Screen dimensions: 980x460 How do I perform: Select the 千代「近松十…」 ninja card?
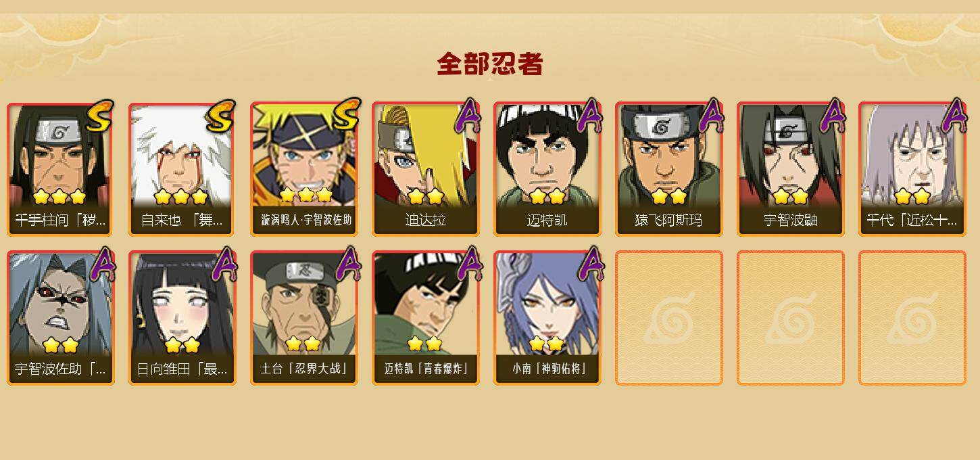912,169
